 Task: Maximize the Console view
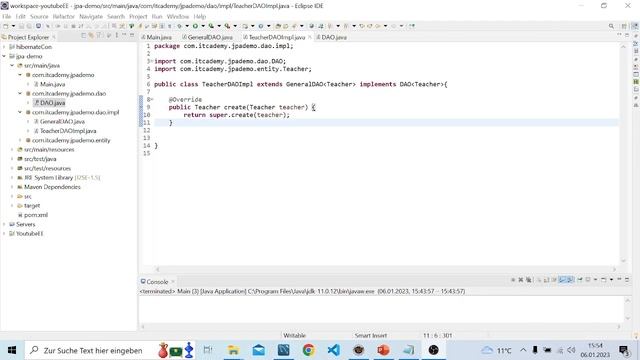tap(627, 280)
